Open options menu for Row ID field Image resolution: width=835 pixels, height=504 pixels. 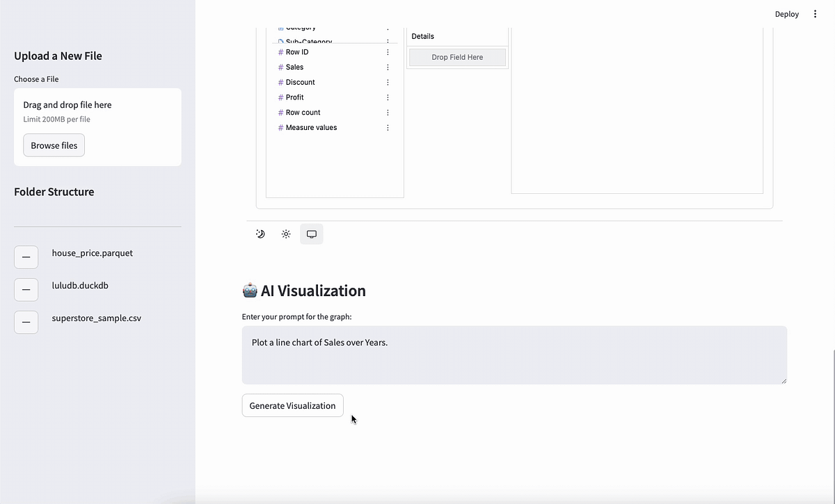point(388,51)
